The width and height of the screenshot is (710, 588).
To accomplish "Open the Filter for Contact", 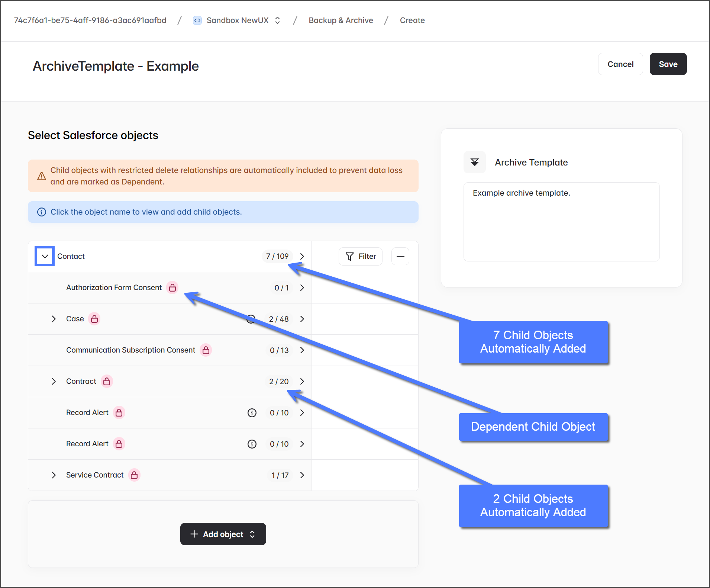I will 360,256.
